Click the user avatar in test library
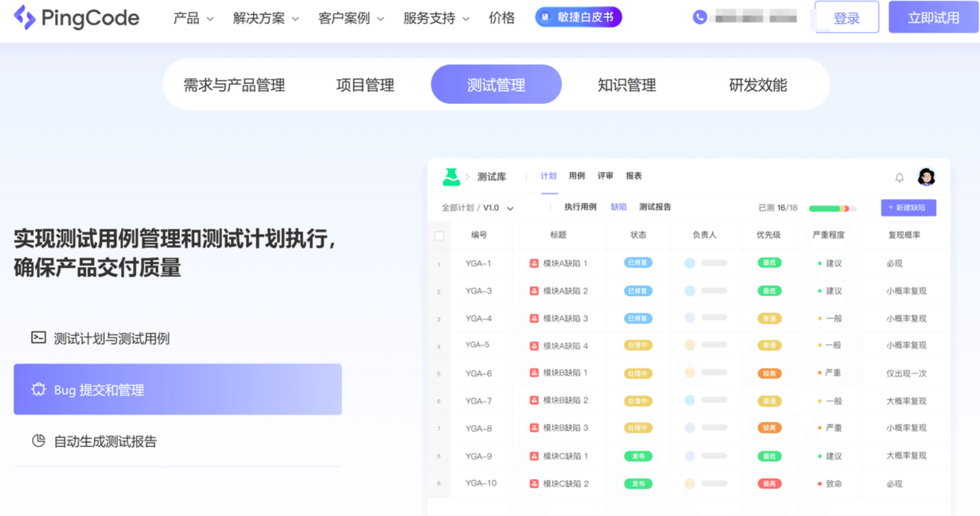980x516 pixels. (x=926, y=177)
